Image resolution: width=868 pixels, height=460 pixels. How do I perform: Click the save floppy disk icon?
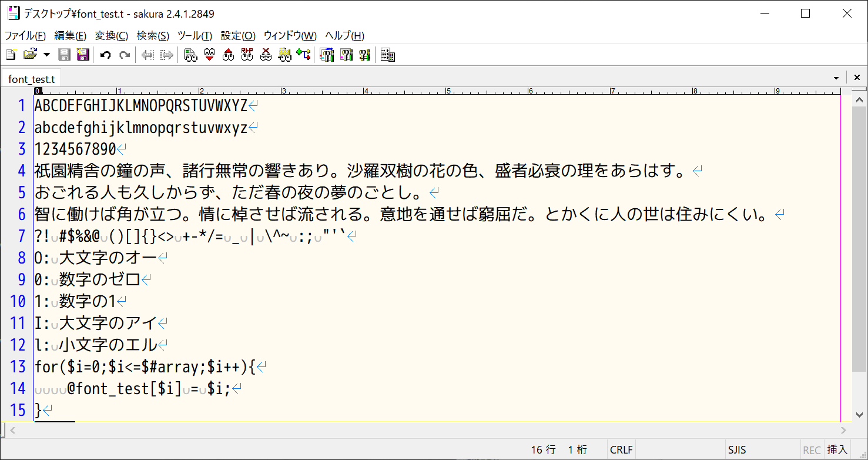65,55
